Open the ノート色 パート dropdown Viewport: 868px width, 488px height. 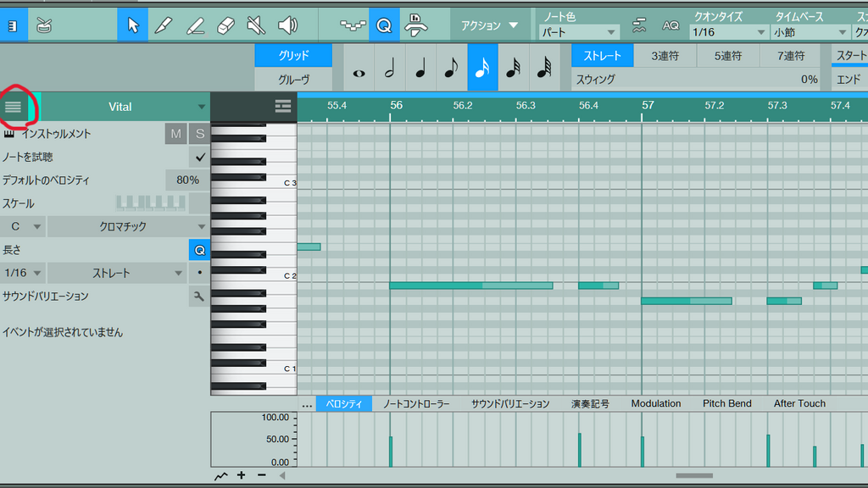click(x=579, y=33)
